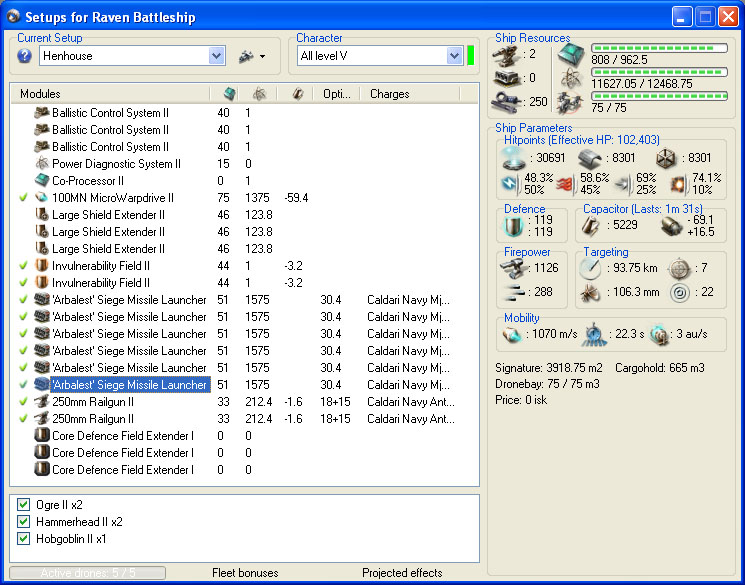Uncheck the Ogre II x2 drone

24,505
